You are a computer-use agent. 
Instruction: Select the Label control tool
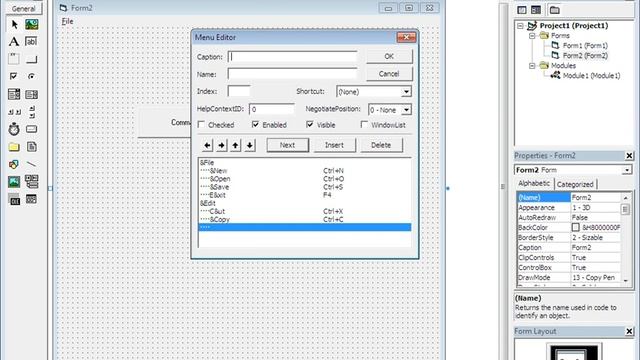14,42
